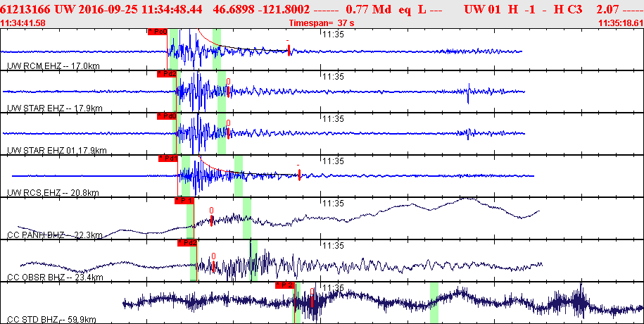Image resolution: width=644 pixels, height=324 pixels.
Task: Select the P 2 pick flag on STD trace
Action: [x=285, y=285]
